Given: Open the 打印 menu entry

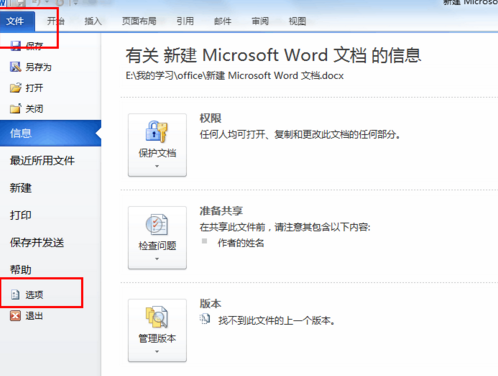Looking at the screenshot, I should (21, 215).
